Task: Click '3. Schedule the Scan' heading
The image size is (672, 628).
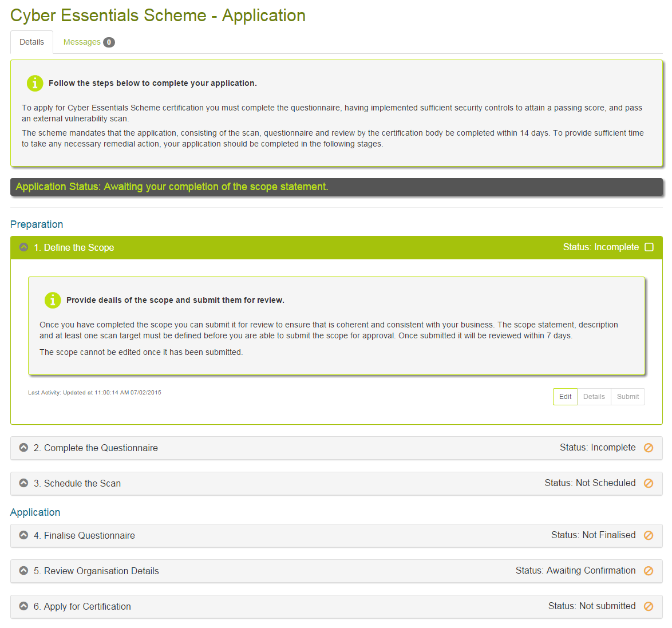Action: [x=77, y=484]
